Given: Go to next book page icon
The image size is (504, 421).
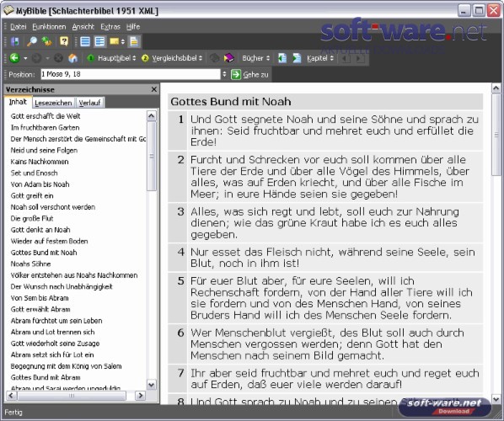Looking at the screenshot, I should tap(297, 58).
